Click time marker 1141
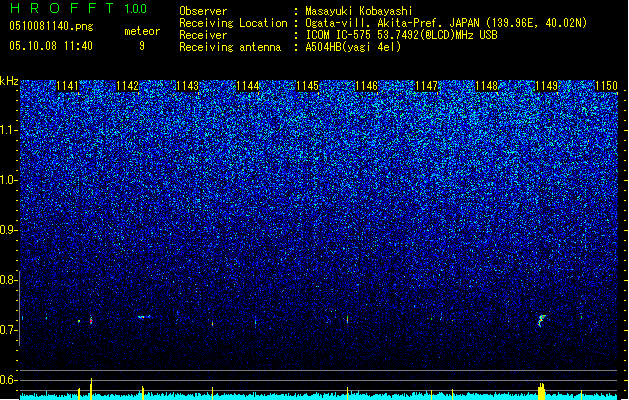This screenshot has width=629, height=400. (x=68, y=86)
